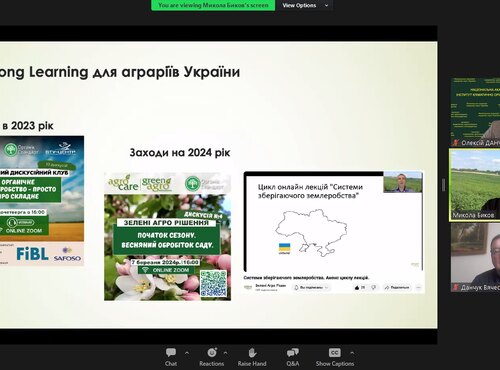Open the YouTube more-options ellipsis
The image size is (500, 370).
(419, 287)
